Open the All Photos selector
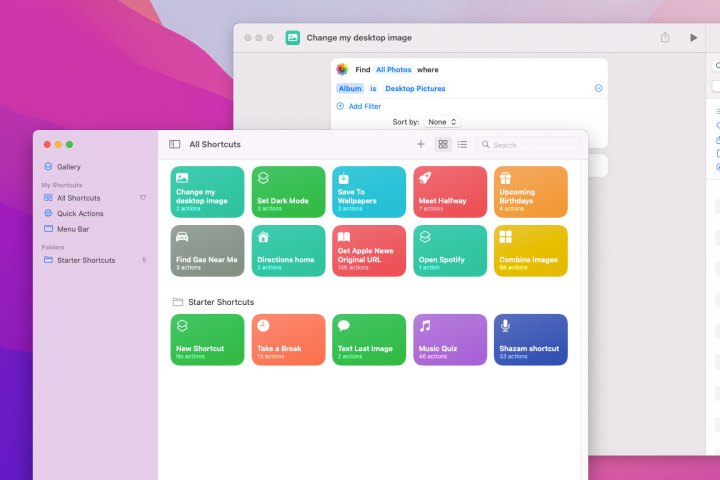 [393, 70]
